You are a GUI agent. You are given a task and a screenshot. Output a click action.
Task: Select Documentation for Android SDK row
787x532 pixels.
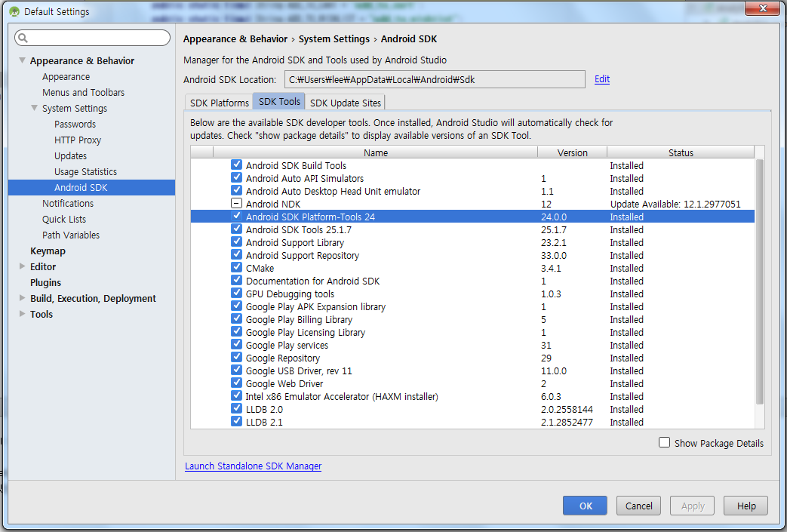coord(472,281)
